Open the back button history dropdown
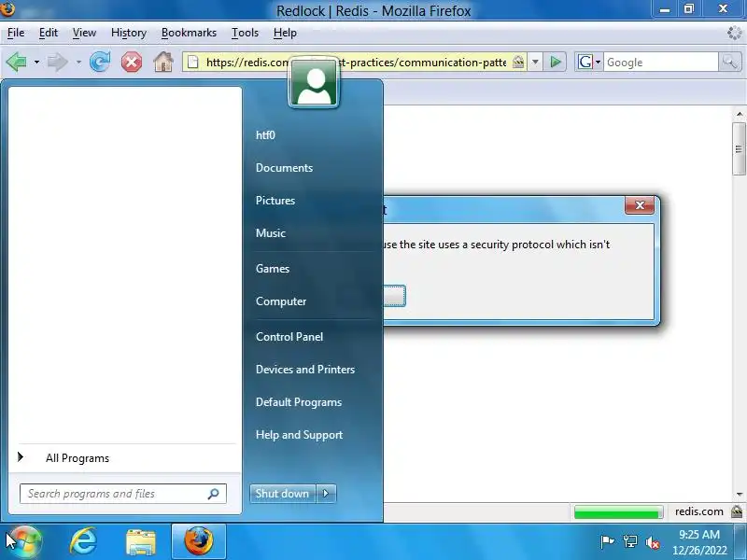747x560 pixels. pyautogui.click(x=36, y=62)
